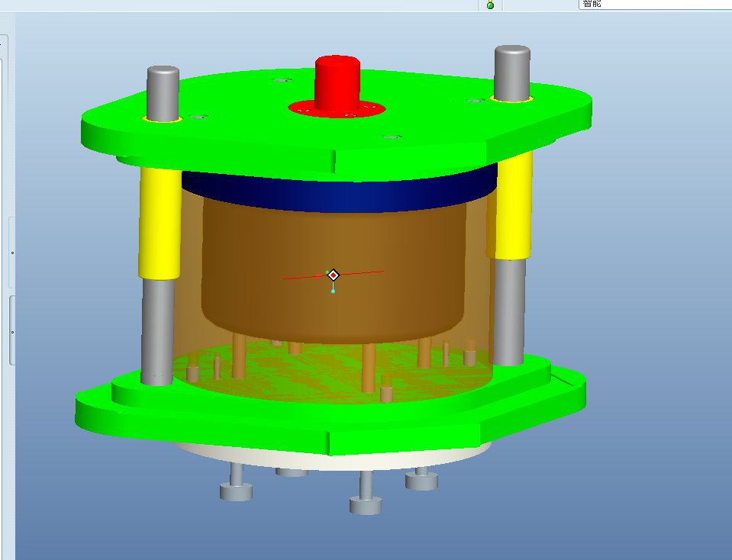732x560 pixels.
Task: Select the lowest middle bolt head beneath the base
Action: point(366,506)
